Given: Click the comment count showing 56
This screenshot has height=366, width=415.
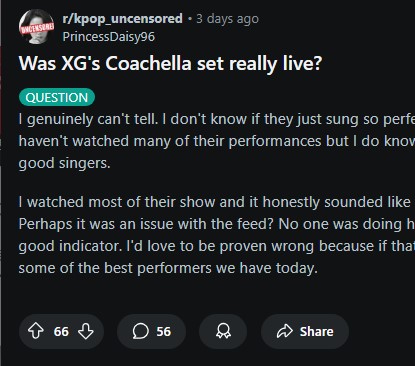Looking at the screenshot, I should coord(163,331).
